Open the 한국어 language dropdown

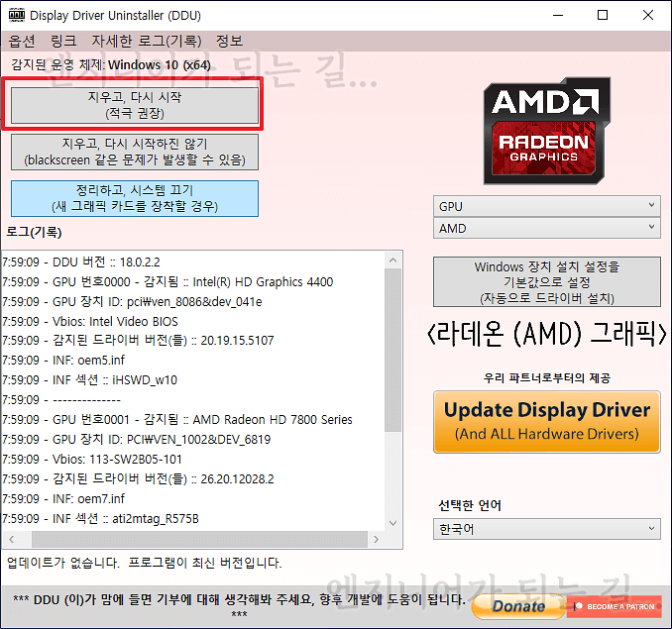point(547,529)
